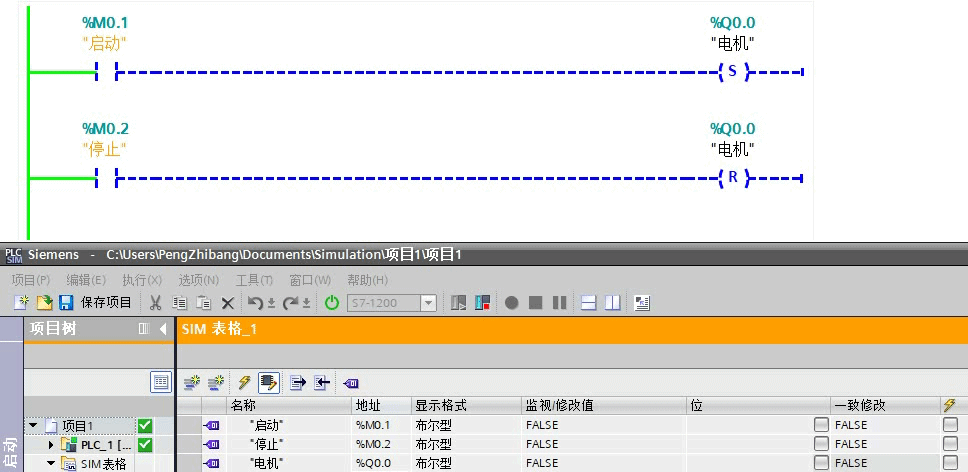Viewport: 968px width, 472px height.
Task: Click the toolbar icon with the red square marker
Action: [x=482, y=303]
